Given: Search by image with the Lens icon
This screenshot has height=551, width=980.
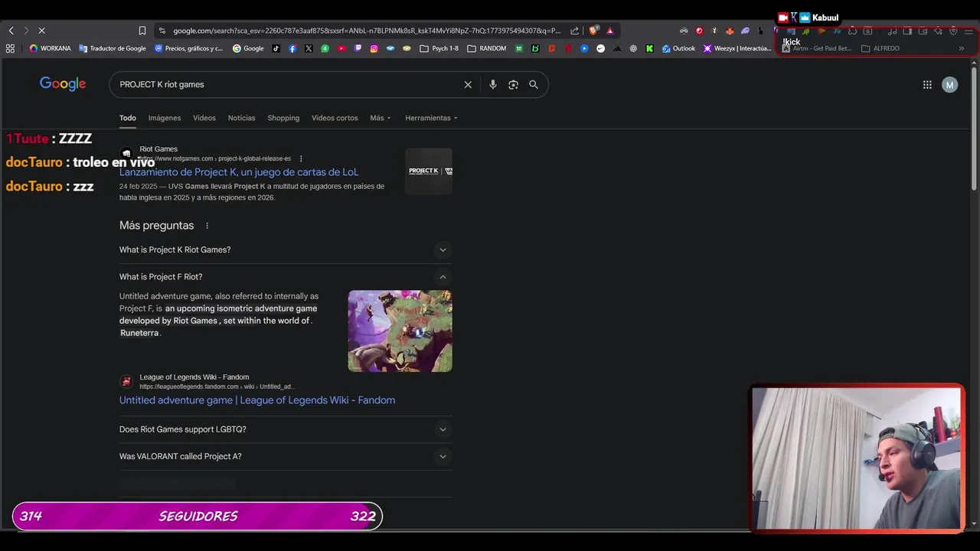Looking at the screenshot, I should (513, 84).
